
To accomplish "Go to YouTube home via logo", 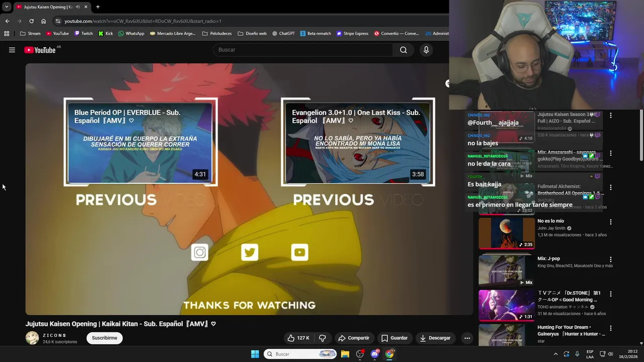I will (40, 50).
